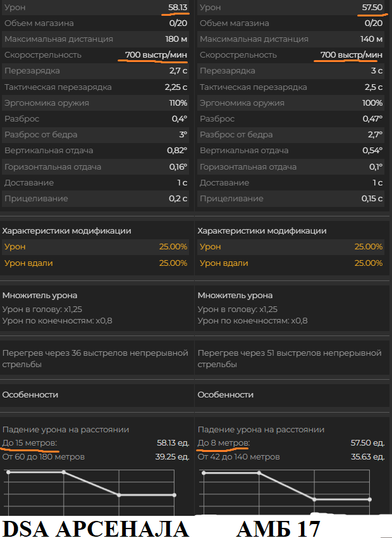Click the АМБ 17 damage value 57.50

click(x=372, y=7)
